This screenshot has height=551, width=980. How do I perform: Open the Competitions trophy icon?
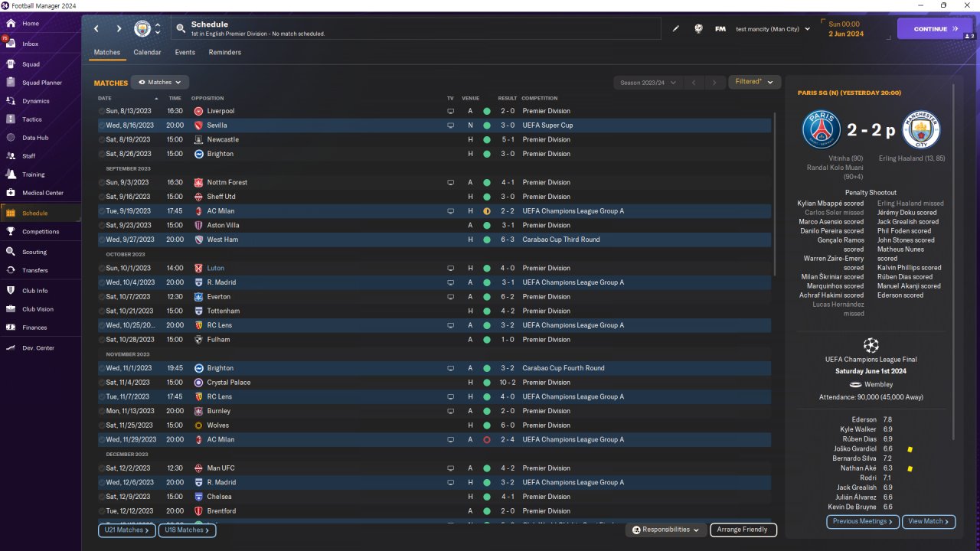coord(11,232)
